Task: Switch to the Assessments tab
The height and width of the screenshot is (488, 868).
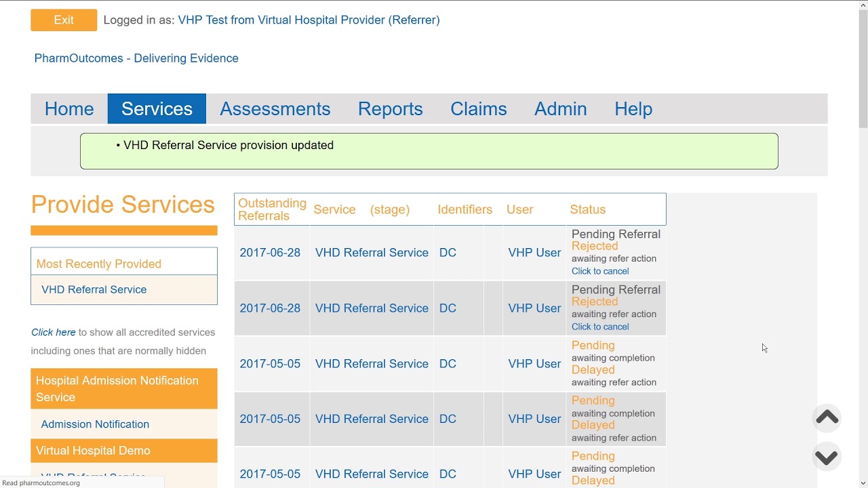Action: click(275, 108)
